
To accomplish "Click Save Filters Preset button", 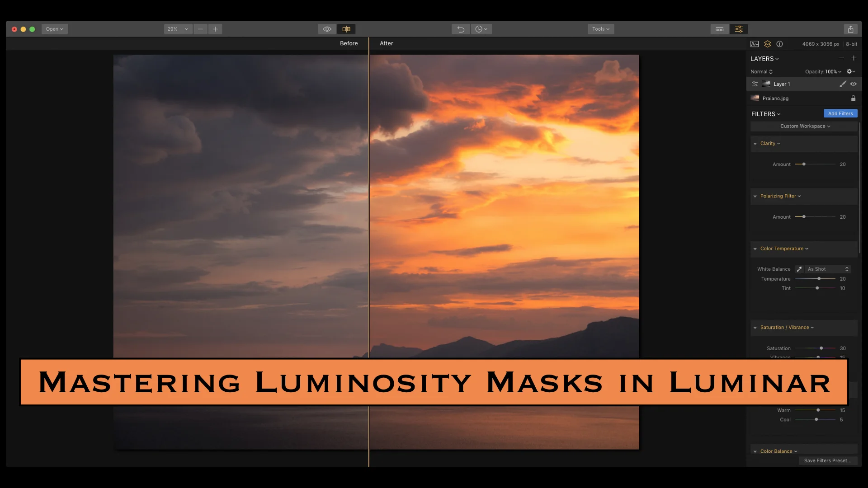I will 827,460.
